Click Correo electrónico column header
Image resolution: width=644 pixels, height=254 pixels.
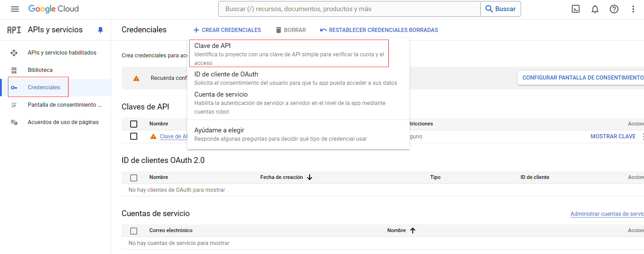171,230
